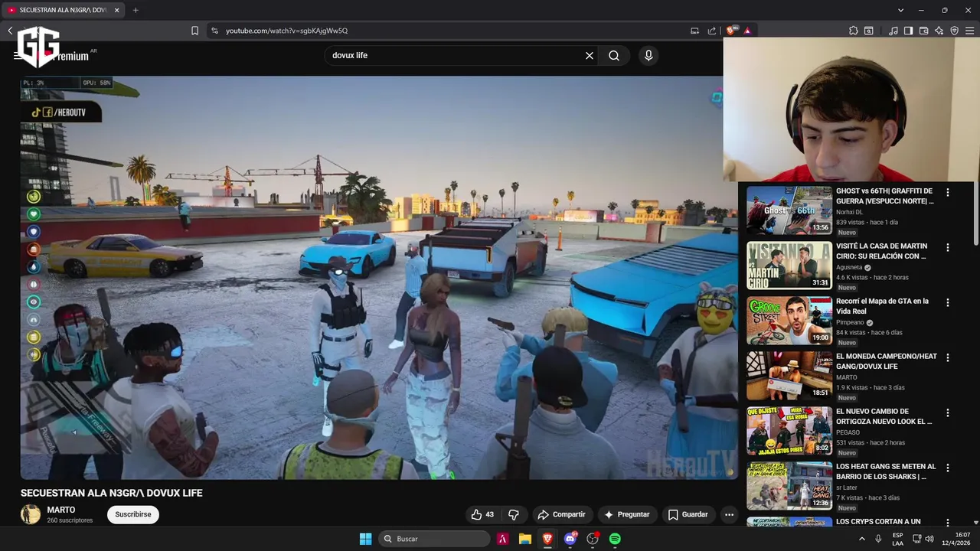980x551 pixels.
Task: View site information icon in address bar
Action: click(214, 31)
